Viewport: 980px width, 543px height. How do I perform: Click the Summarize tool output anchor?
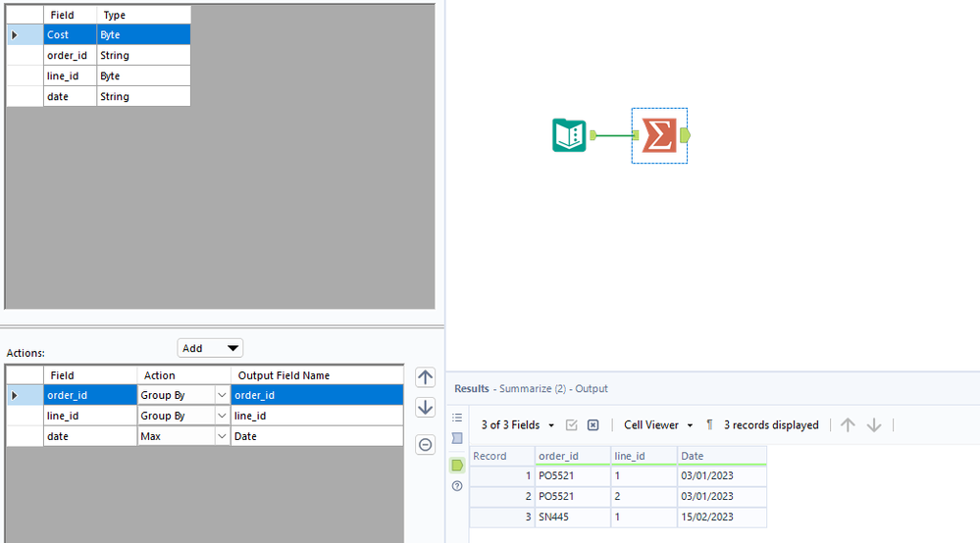(685, 135)
